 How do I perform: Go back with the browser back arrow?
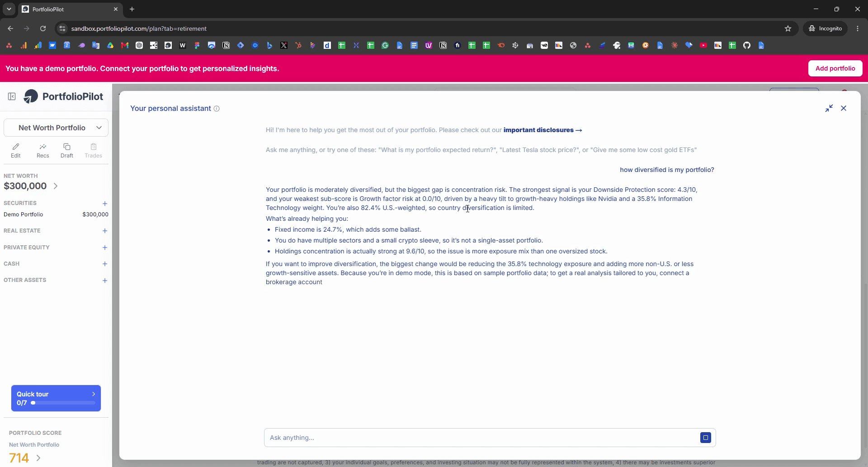pyautogui.click(x=10, y=29)
